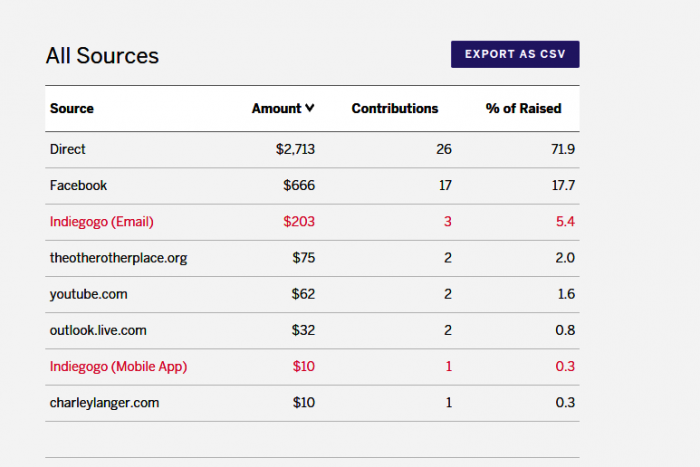700x467 pixels.
Task: Click youtube.com source entry
Action: click(88, 294)
